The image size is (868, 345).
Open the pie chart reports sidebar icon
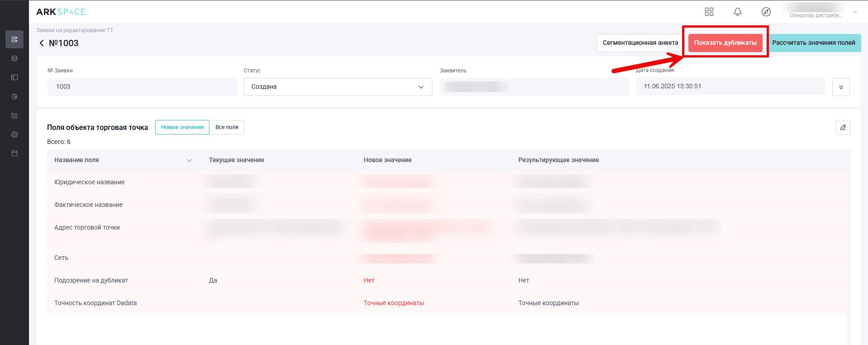[x=14, y=96]
